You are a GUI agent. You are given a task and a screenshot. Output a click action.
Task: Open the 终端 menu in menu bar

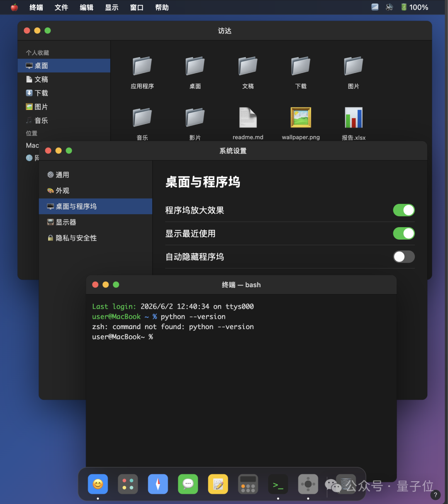(37, 7)
